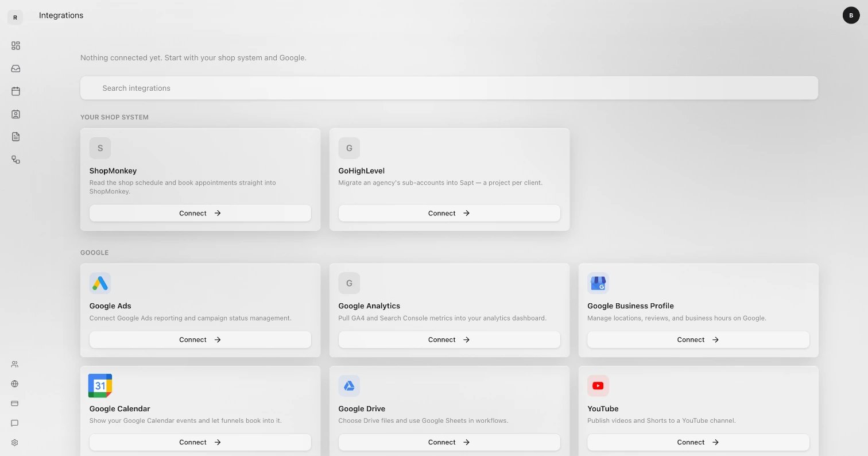Connect the Google Ads integration
The width and height of the screenshot is (868, 456).
(200, 339)
